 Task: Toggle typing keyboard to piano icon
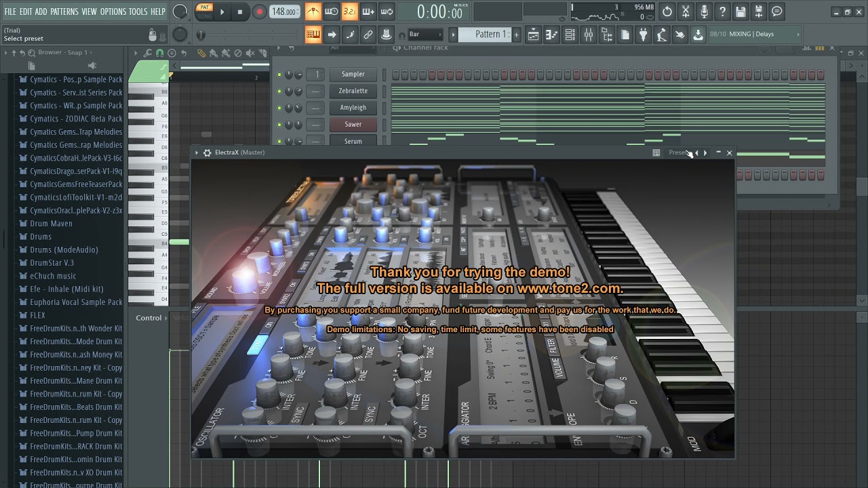[x=313, y=35]
